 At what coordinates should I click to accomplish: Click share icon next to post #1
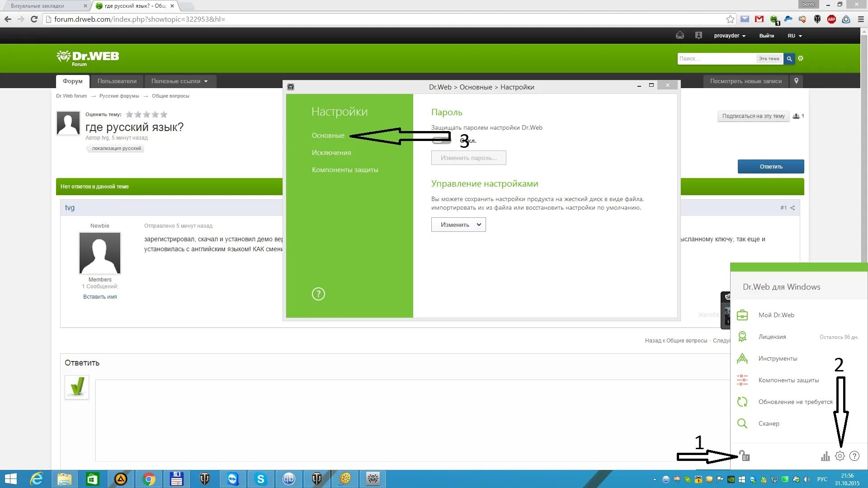tap(793, 208)
